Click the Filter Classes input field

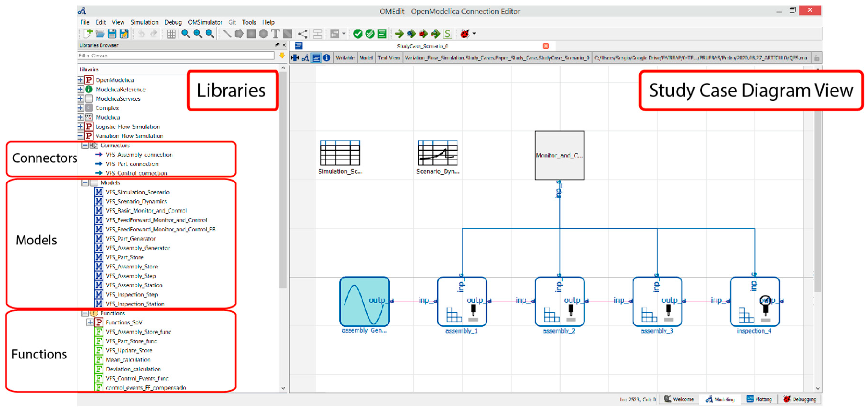[175, 55]
